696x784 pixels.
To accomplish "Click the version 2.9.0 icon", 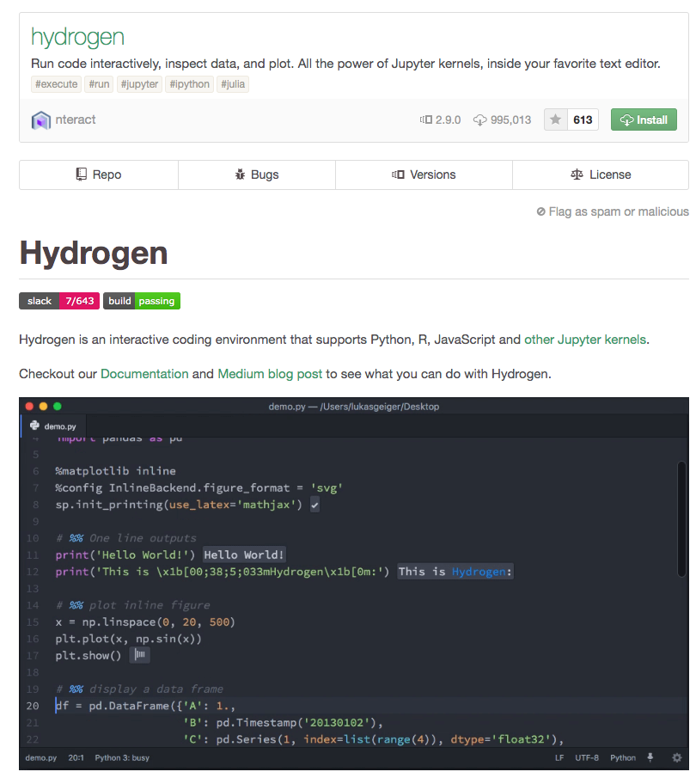I will pos(426,120).
